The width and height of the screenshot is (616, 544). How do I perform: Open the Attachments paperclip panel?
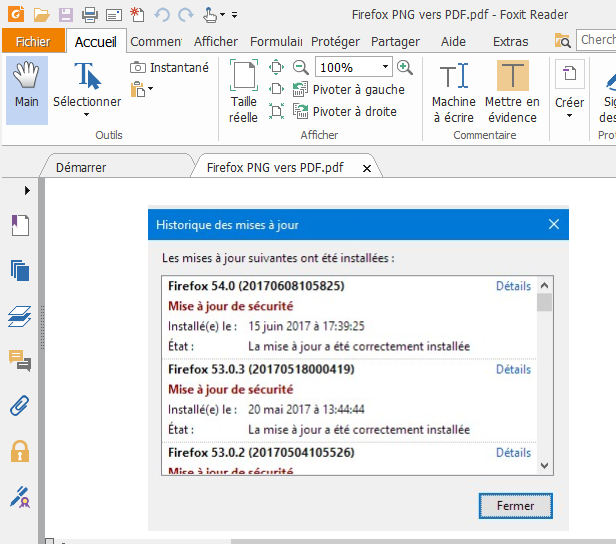coord(20,406)
